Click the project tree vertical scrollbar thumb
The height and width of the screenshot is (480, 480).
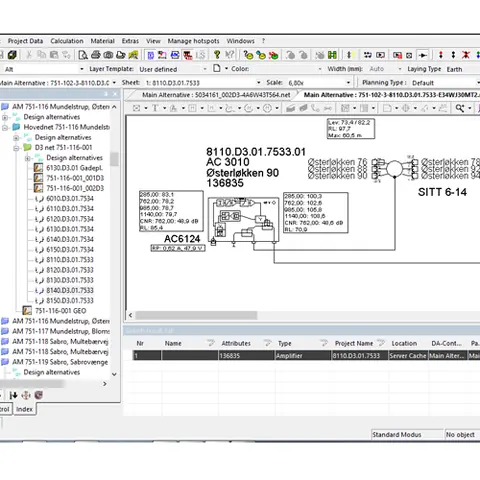(114, 159)
